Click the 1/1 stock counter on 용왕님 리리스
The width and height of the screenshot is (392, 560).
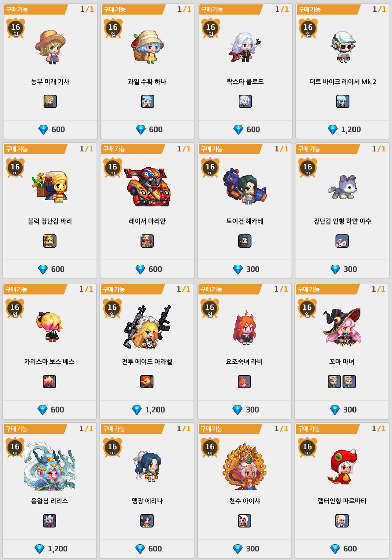86,429
